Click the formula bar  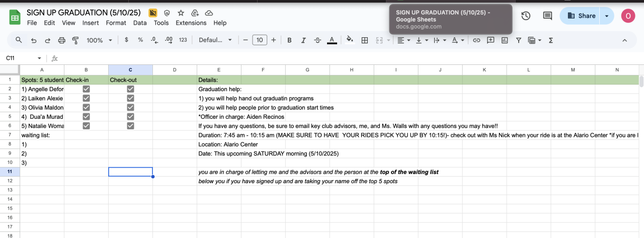[352, 58]
